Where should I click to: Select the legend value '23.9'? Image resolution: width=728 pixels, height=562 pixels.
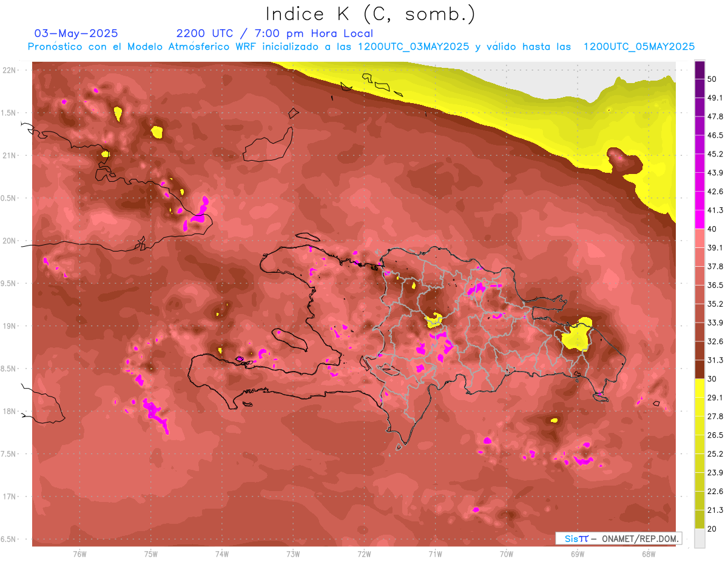pos(715,472)
